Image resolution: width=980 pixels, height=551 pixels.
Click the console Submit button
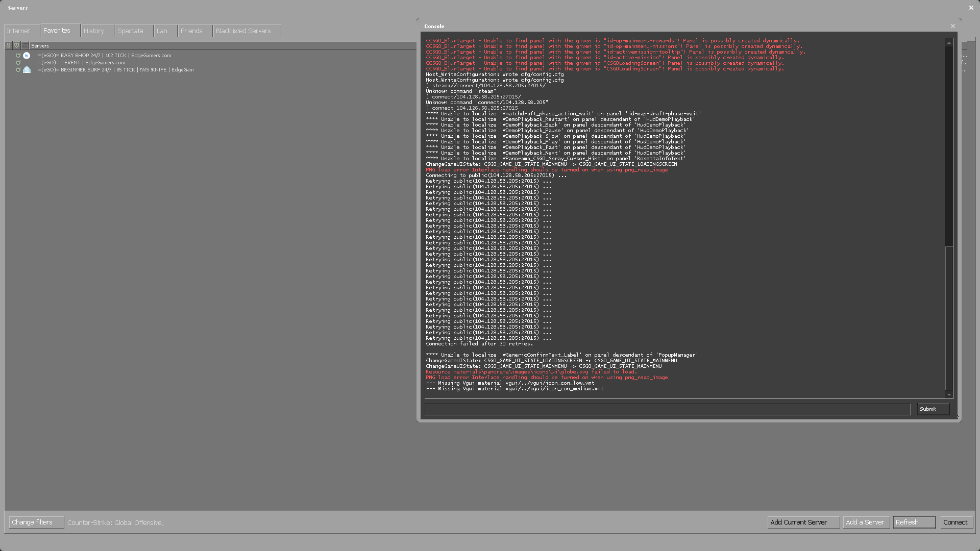click(x=933, y=409)
